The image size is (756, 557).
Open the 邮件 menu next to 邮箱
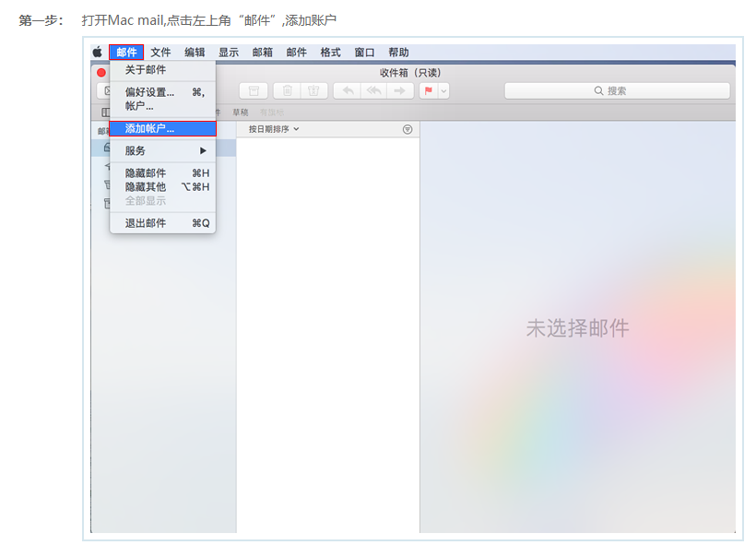[297, 52]
